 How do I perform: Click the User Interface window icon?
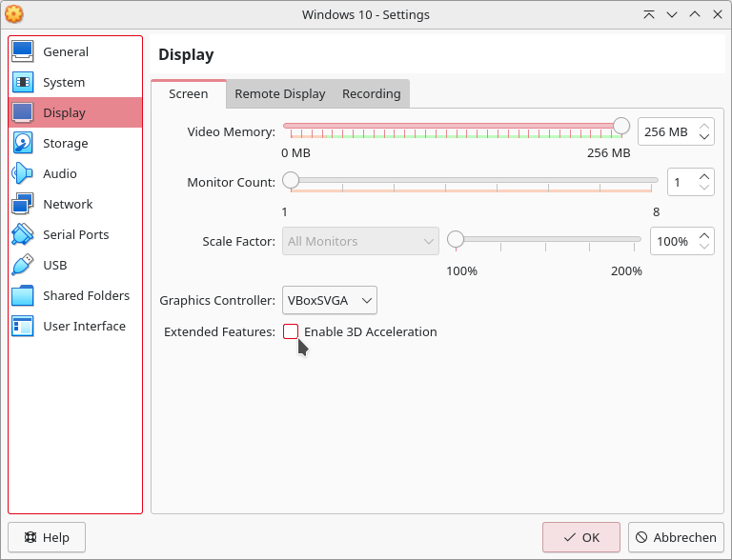coord(23,326)
